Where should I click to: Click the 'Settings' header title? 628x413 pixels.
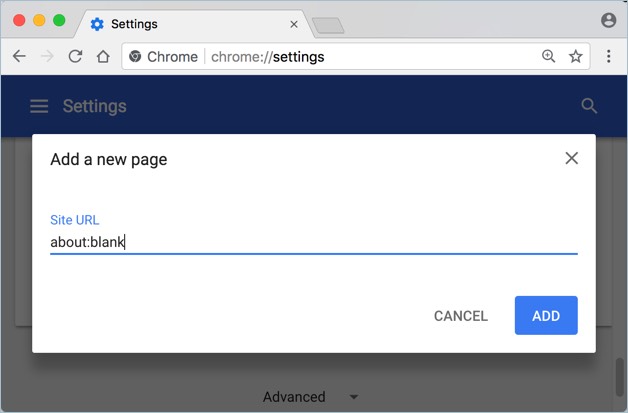(95, 106)
